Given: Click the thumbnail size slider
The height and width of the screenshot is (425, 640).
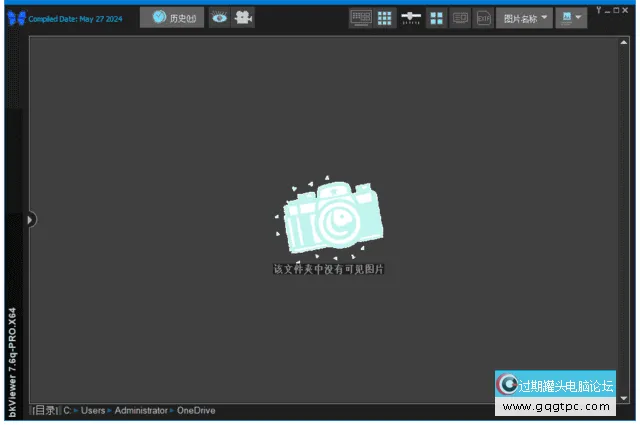Looking at the screenshot, I should click(411, 18).
